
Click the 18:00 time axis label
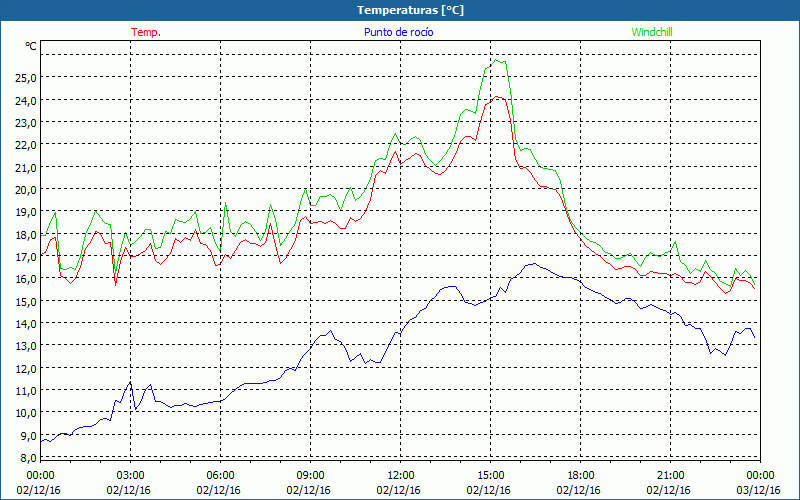(x=581, y=476)
